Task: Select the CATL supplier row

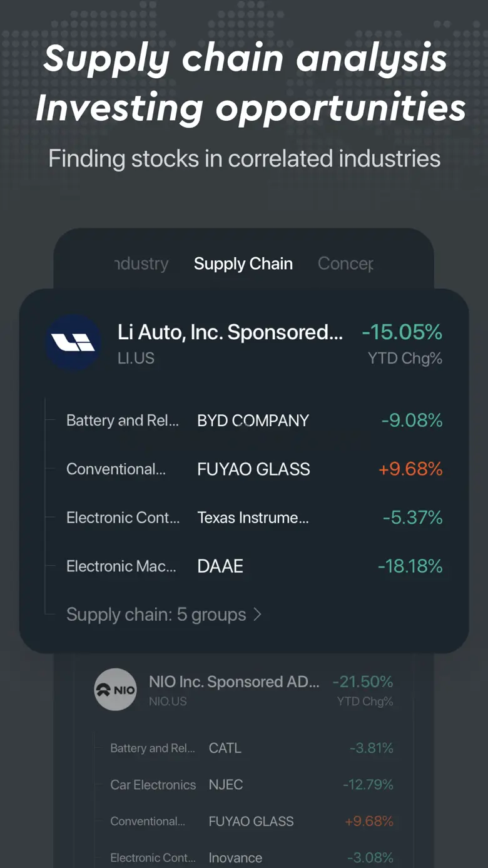Action: (x=225, y=748)
